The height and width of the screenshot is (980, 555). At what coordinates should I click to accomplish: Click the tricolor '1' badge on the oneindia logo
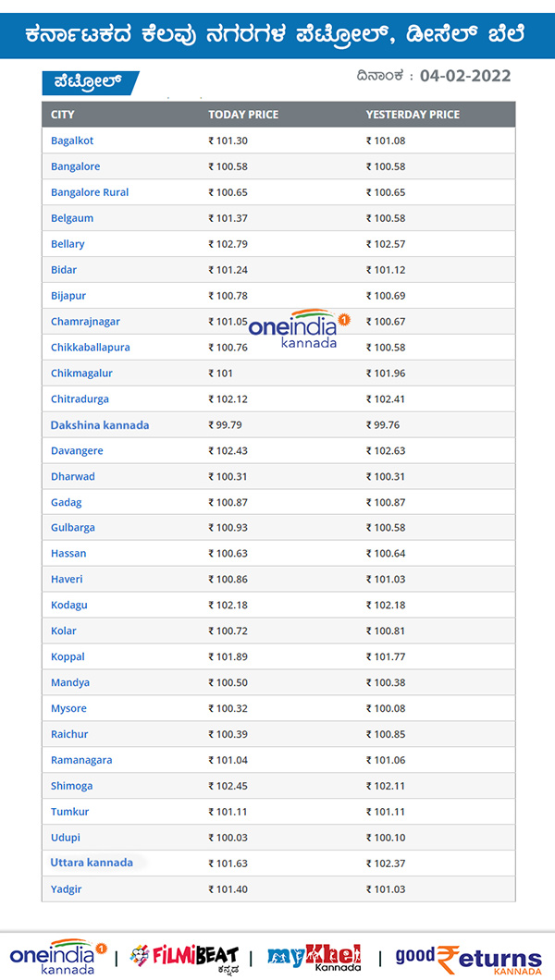(x=342, y=321)
